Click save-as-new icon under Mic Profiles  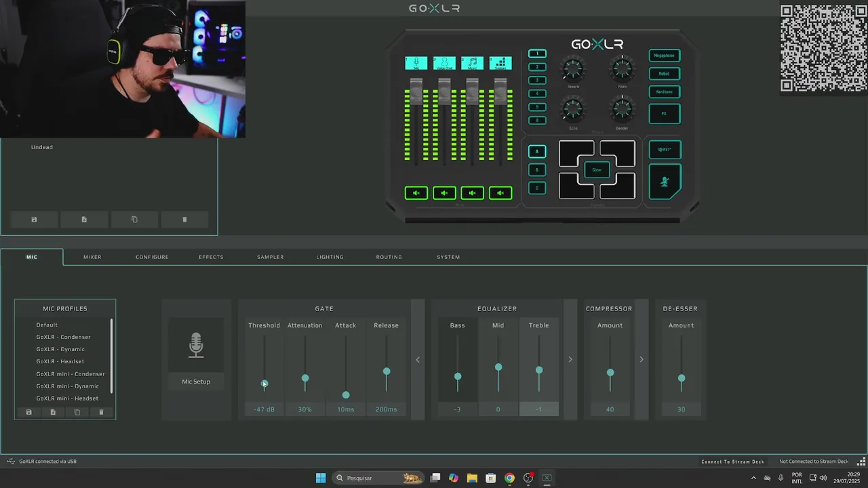point(53,412)
